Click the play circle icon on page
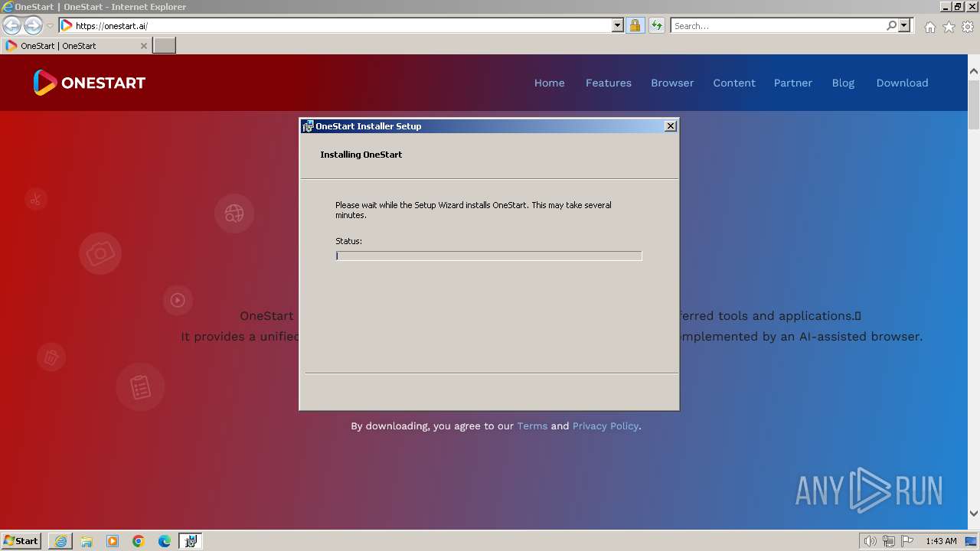The image size is (980, 551). [x=178, y=300]
